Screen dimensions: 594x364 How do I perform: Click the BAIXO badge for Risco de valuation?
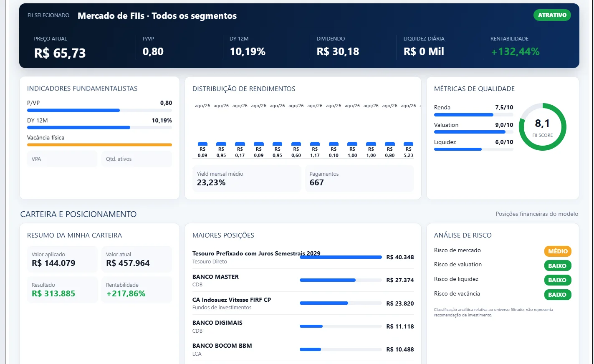[557, 265]
